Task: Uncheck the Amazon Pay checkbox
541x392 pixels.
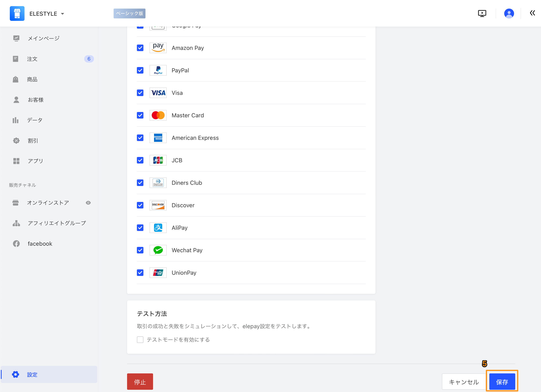Action: [x=140, y=48]
